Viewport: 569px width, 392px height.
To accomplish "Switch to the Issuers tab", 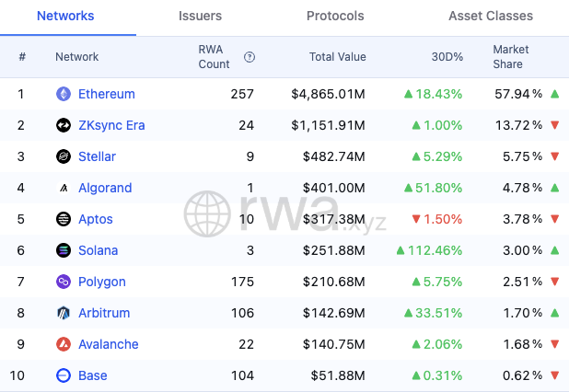I will pos(199,17).
